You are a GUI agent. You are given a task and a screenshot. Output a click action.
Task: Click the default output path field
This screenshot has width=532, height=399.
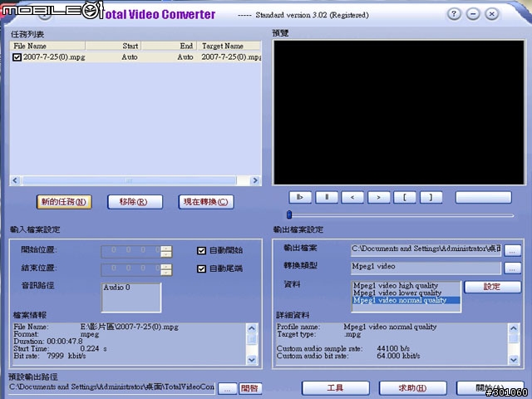(x=112, y=388)
